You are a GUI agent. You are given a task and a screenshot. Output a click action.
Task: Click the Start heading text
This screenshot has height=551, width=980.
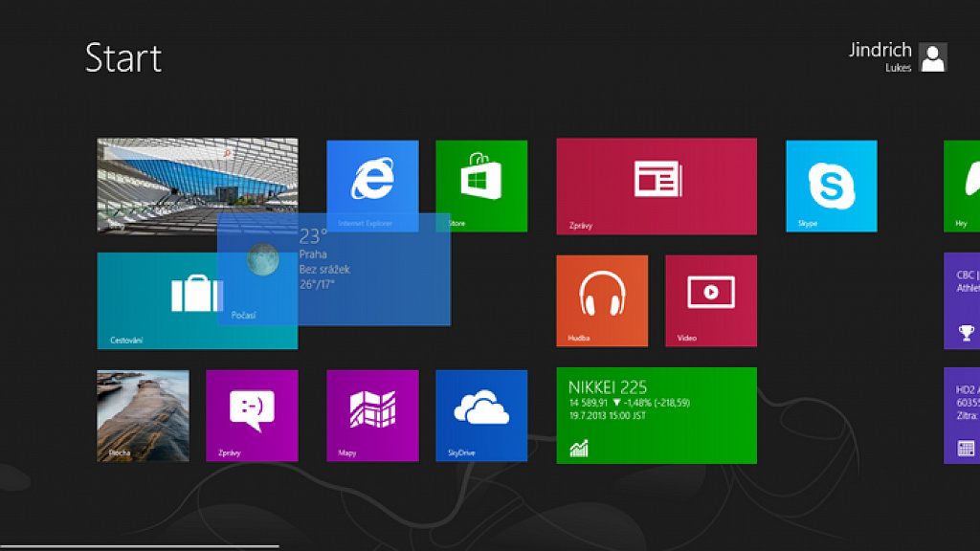coord(123,57)
